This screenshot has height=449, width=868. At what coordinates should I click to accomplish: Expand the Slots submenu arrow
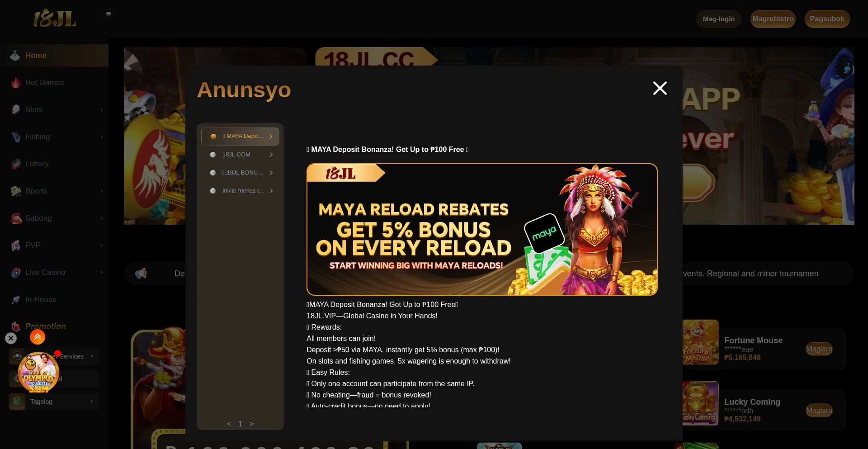pos(102,110)
